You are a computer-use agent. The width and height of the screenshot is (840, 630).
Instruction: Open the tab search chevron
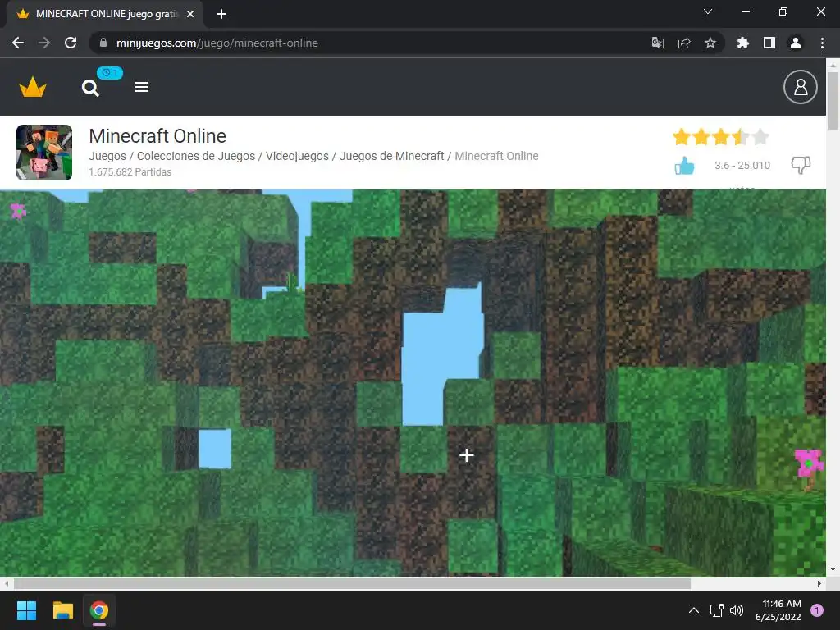pyautogui.click(x=708, y=11)
